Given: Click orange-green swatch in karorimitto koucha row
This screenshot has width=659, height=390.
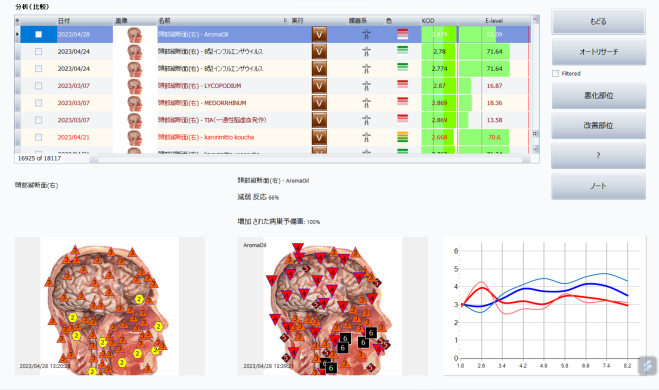Looking at the screenshot, I should tap(403, 137).
